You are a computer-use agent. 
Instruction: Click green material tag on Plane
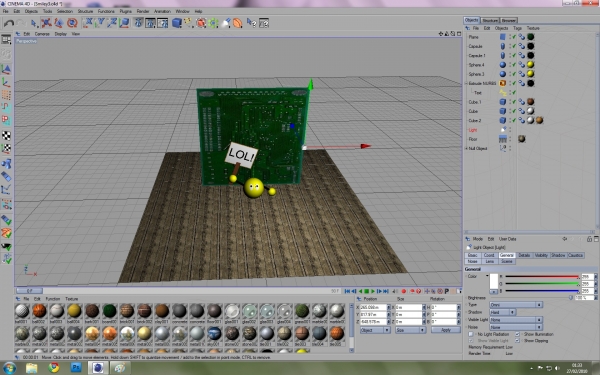(x=530, y=37)
